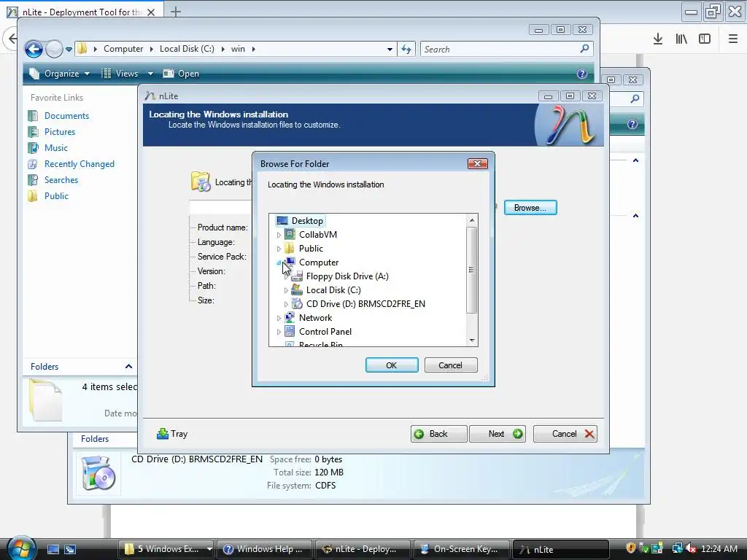Expand the Control Panel tree node
Image resolution: width=747 pixels, height=560 pixels.
279,332
